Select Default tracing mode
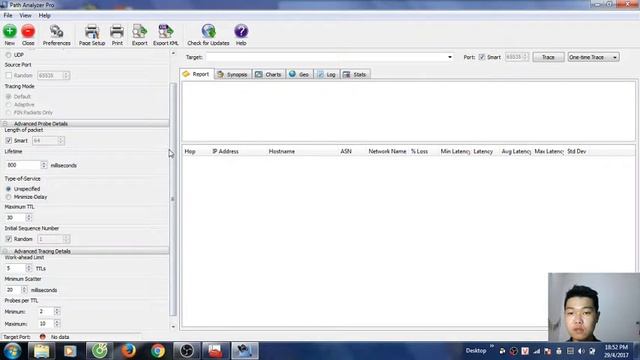 (9, 96)
